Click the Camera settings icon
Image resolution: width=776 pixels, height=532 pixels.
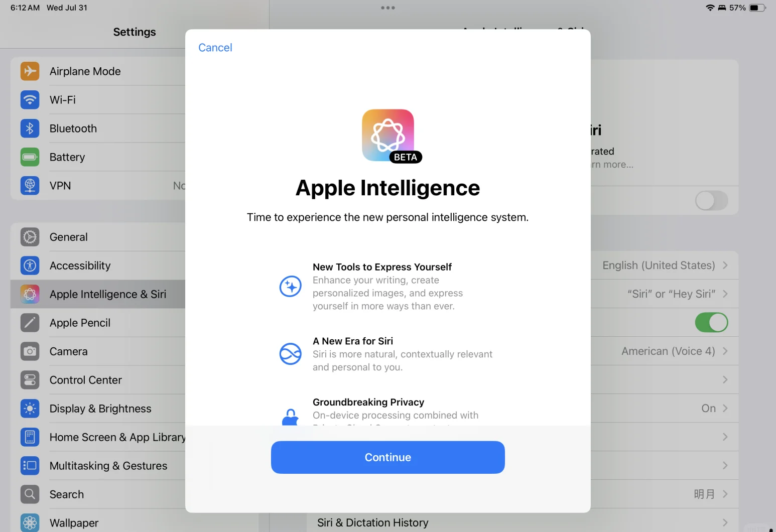coord(30,351)
